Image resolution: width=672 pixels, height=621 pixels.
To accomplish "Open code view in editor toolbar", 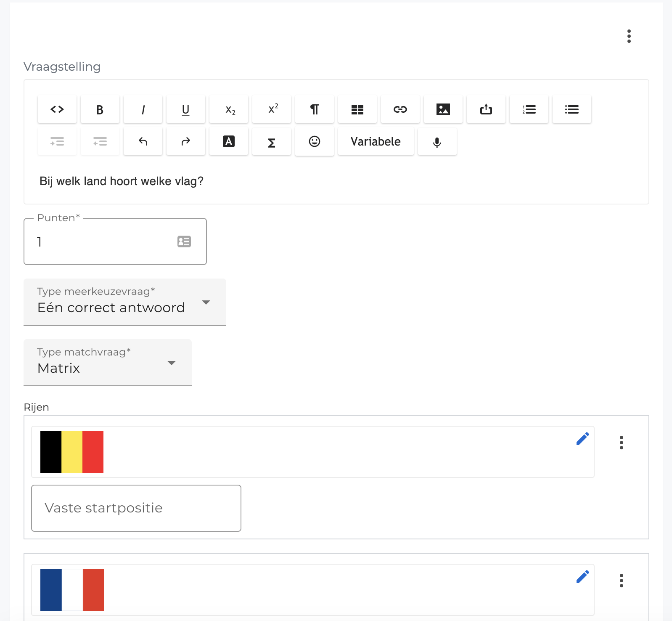I will [57, 109].
